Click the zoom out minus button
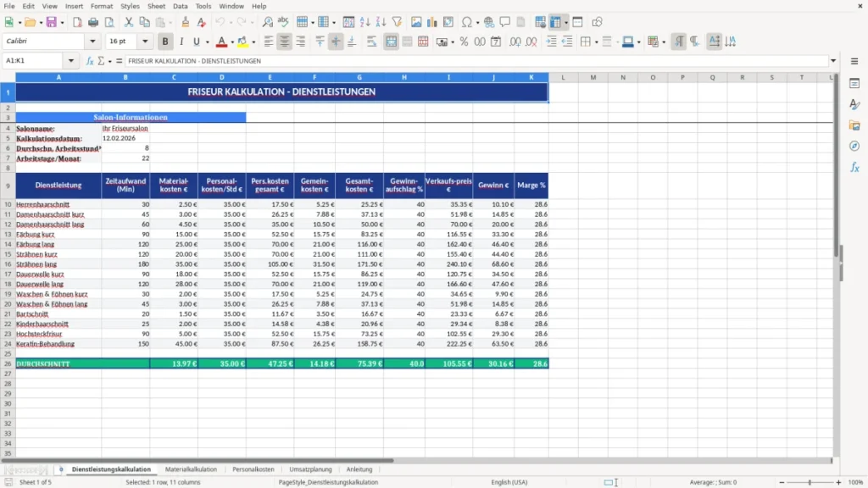The width and height of the screenshot is (868, 488). tap(782, 482)
